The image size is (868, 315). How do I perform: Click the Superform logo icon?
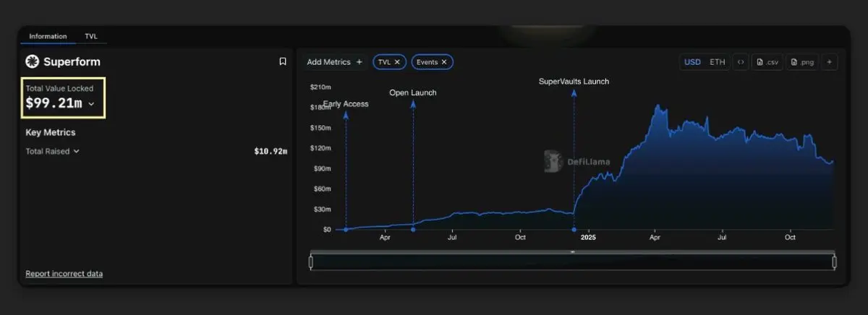32,61
